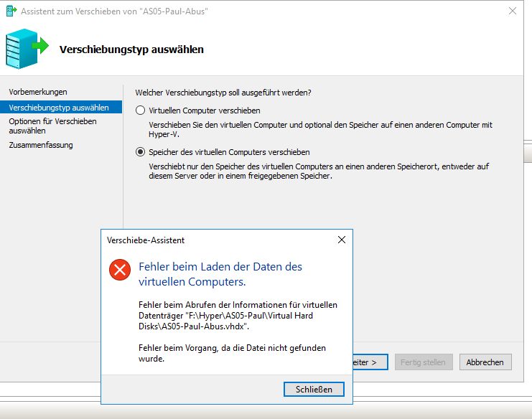The width and height of the screenshot is (532, 419).
Task: Click description mentioning freigegebenen Speicher
Action: [x=319, y=171]
